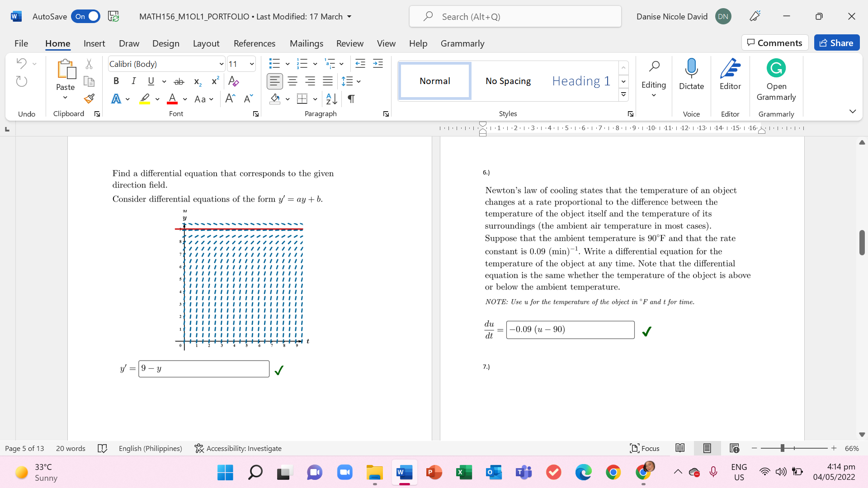Toggle Print Layout view button
Viewport: 868px width, 488px height.
(707, 448)
